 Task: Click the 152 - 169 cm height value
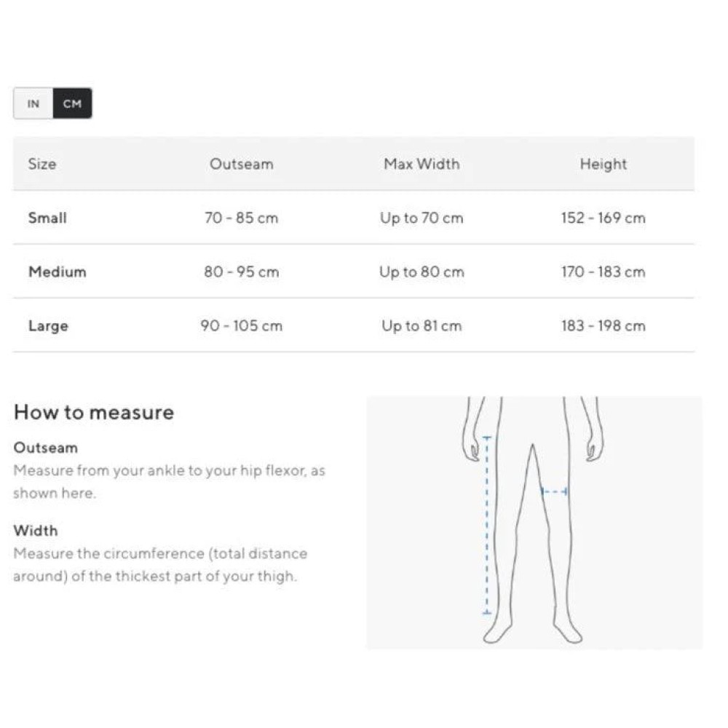603,218
